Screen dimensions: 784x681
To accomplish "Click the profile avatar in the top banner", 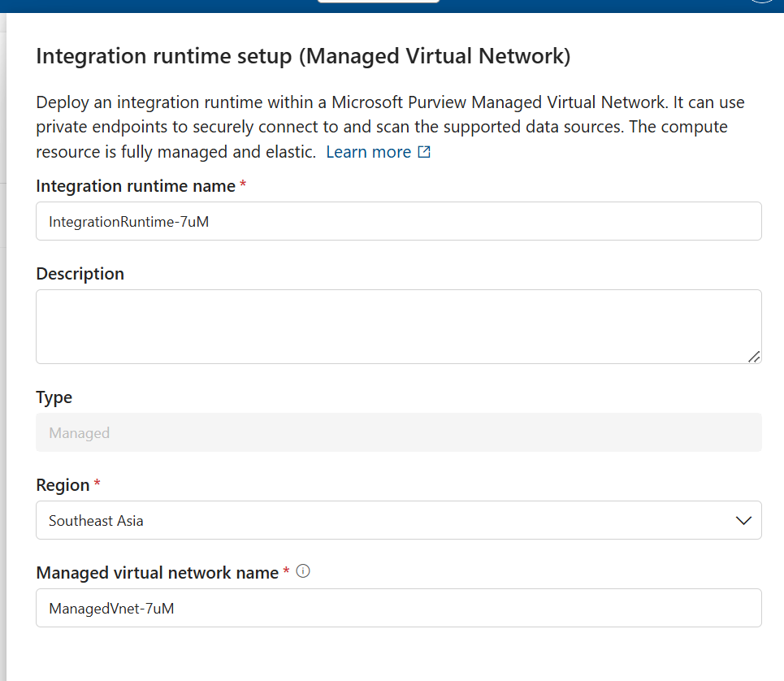I will pyautogui.click(x=762, y=2).
